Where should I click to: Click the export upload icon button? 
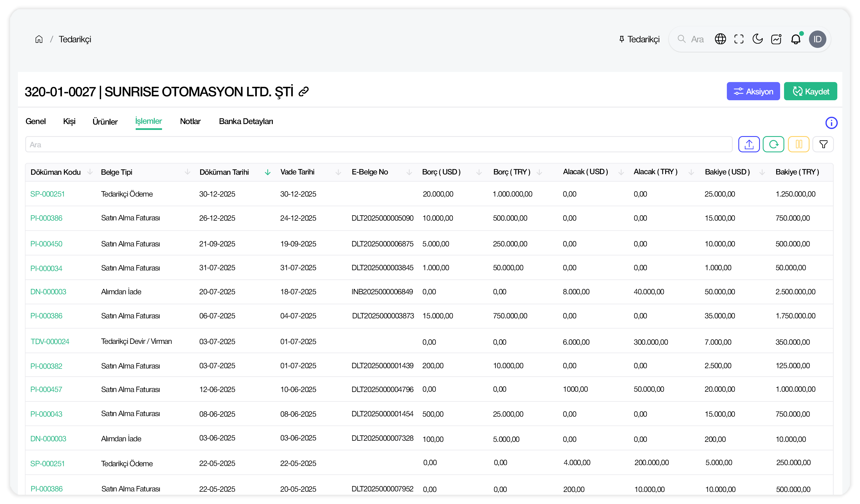coord(749,144)
